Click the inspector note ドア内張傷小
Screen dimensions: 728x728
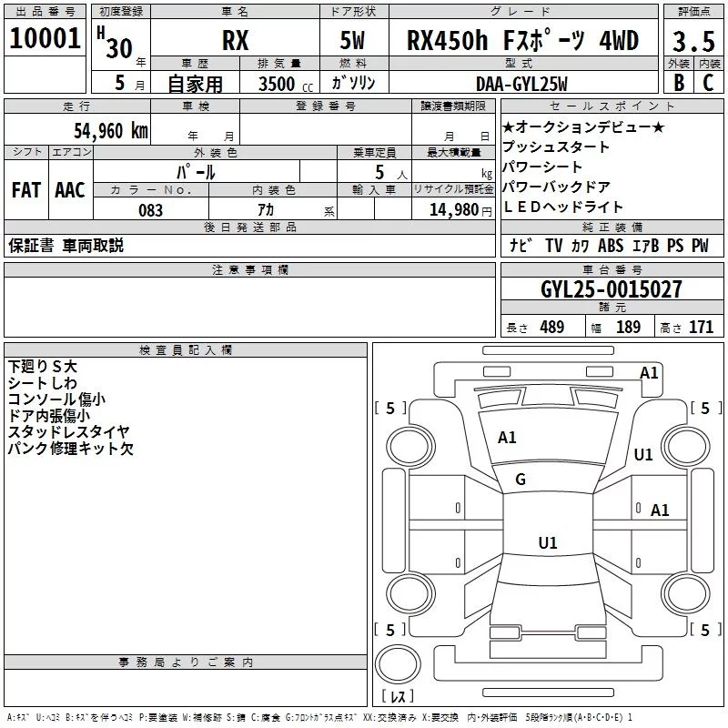(x=49, y=415)
